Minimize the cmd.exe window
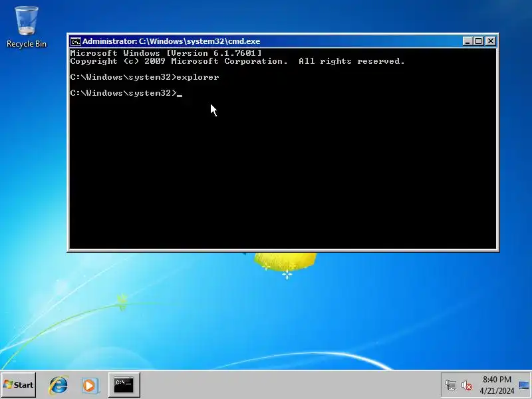The height and width of the screenshot is (399, 532). click(x=467, y=41)
